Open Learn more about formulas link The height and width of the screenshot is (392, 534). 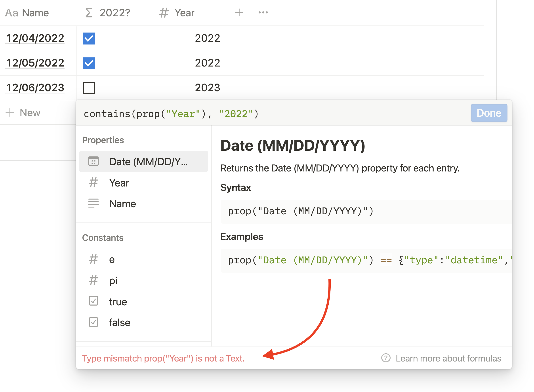[x=448, y=358]
